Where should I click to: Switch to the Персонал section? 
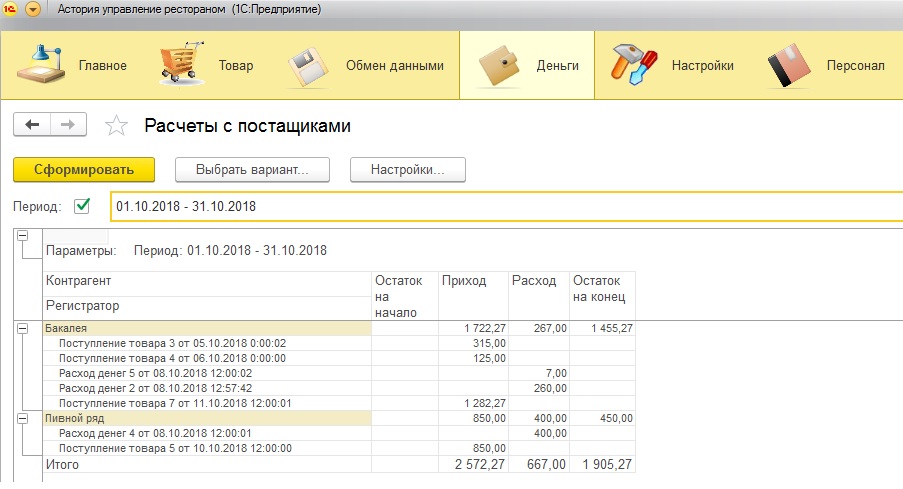[855, 66]
